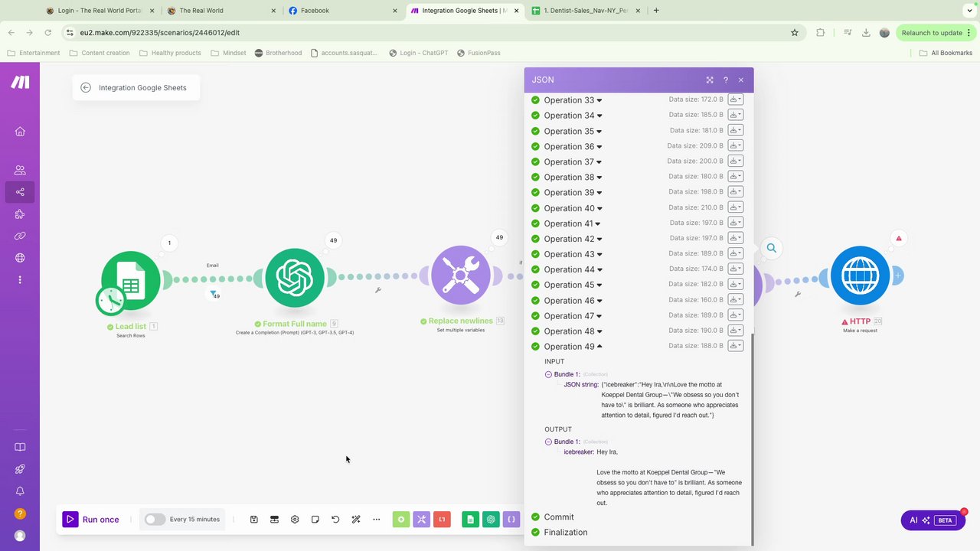Screen dimensions: 980x551
Task: Open the orange Help question mark icon
Action: (x=20, y=514)
